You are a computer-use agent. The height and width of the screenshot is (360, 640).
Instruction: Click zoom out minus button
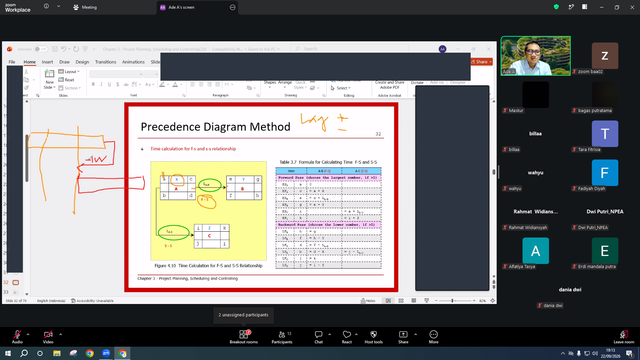436,301
